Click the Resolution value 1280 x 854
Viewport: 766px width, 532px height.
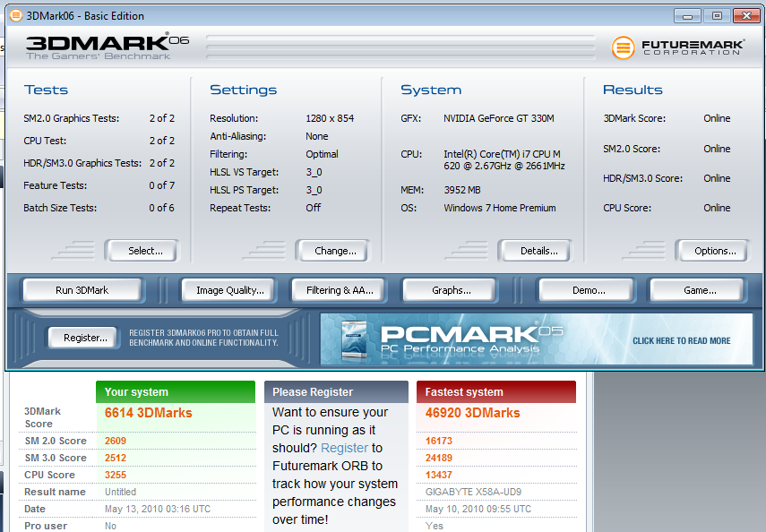tap(330, 118)
